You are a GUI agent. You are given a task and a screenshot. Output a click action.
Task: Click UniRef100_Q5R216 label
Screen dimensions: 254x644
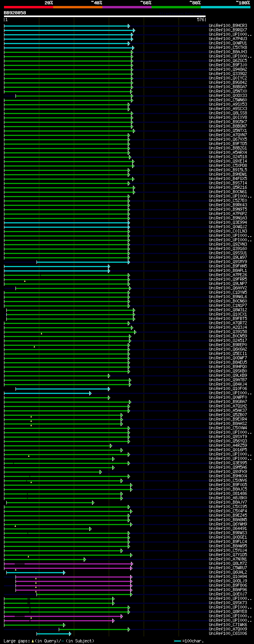click(x=228, y=188)
